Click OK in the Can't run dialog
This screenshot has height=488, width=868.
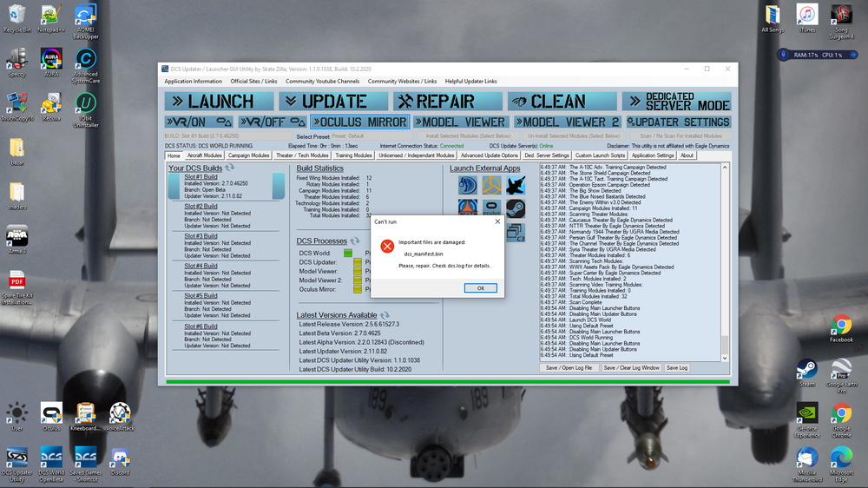481,288
